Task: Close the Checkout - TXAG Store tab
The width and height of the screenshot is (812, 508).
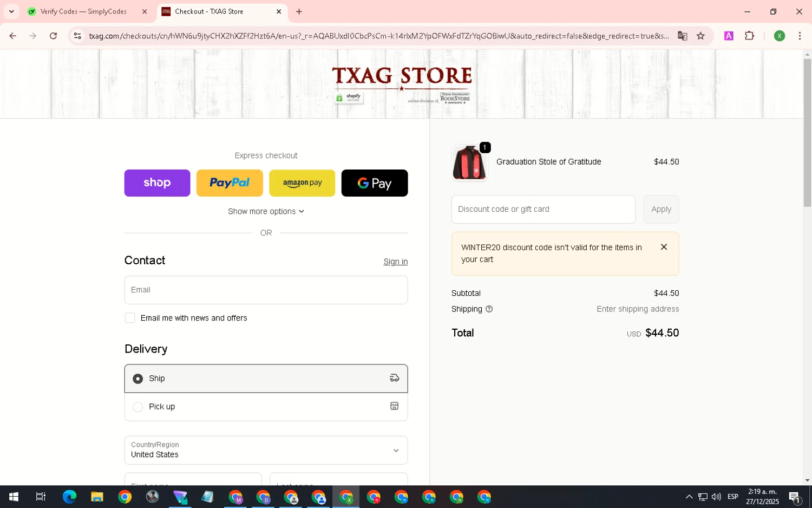Action: click(279, 11)
